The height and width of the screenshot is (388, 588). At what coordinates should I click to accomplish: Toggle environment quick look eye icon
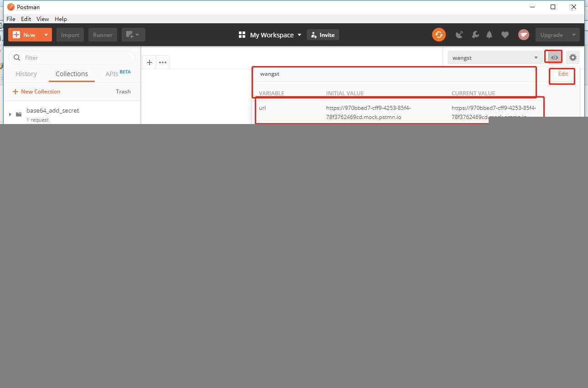coord(554,57)
